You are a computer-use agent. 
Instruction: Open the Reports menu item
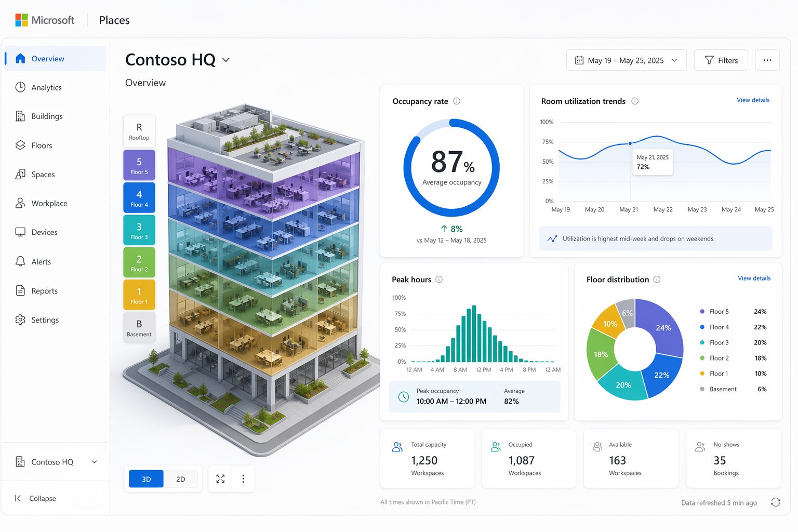[55, 290]
